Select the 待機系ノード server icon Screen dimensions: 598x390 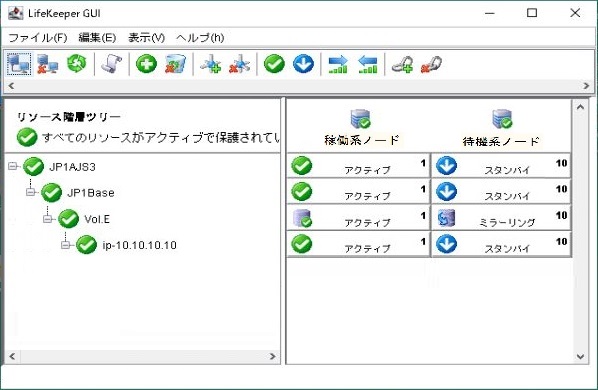(x=502, y=119)
